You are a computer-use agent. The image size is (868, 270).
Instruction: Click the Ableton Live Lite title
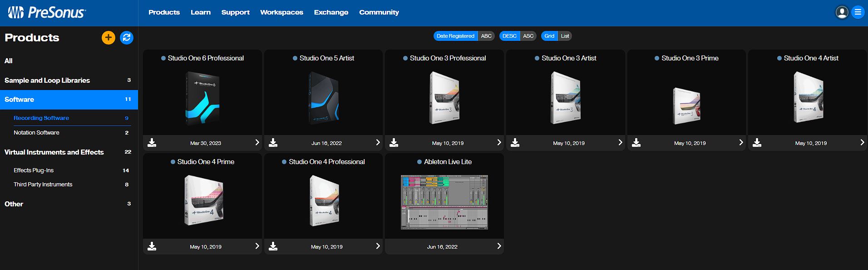[448, 162]
